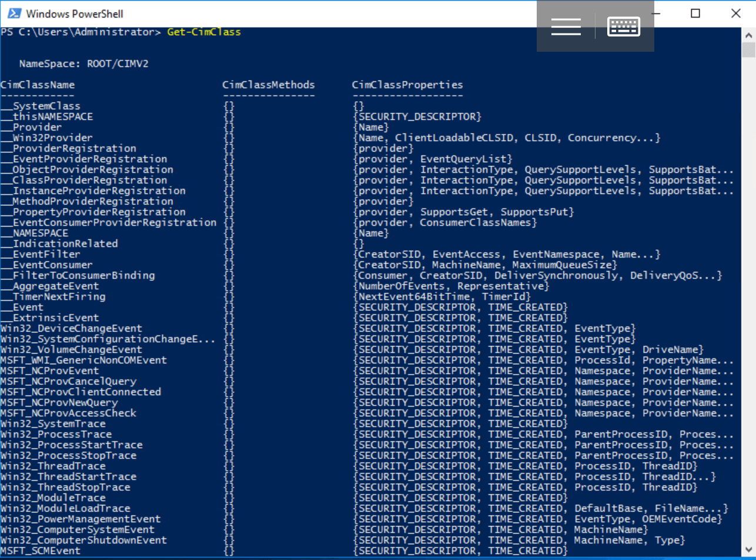Viewport: 756px width, 560px height.
Task: Click the CimClassProperties column header
Action: [x=407, y=85]
